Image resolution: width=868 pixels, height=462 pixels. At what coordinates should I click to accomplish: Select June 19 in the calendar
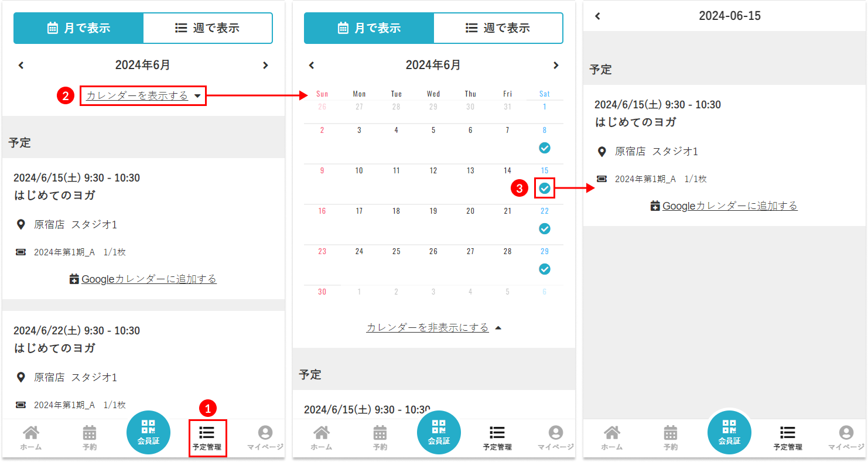click(433, 211)
